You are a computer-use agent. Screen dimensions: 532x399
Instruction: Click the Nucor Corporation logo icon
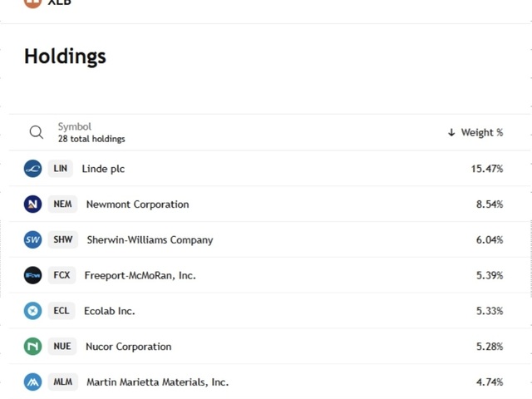32,347
